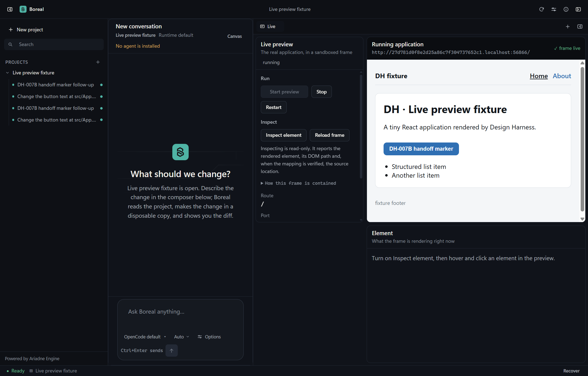The height and width of the screenshot is (376, 588).
Task: Click Structured list item in preview
Action: (x=419, y=167)
